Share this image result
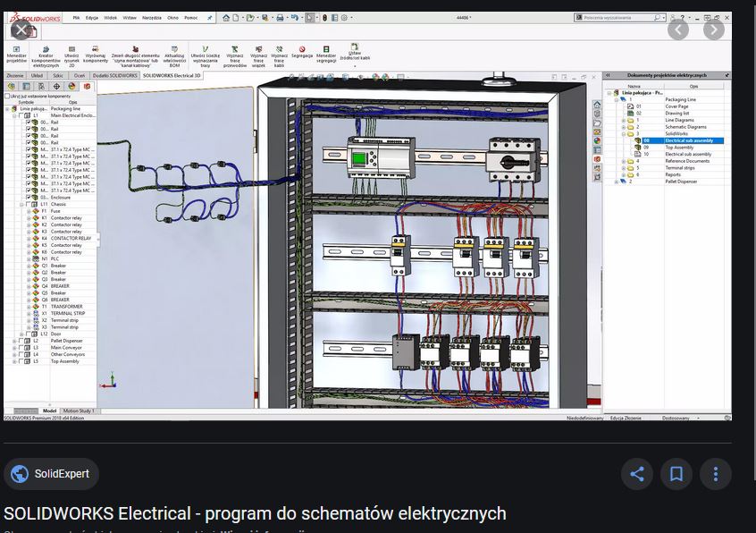Viewport: 756px width, 533px height. [637, 474]
